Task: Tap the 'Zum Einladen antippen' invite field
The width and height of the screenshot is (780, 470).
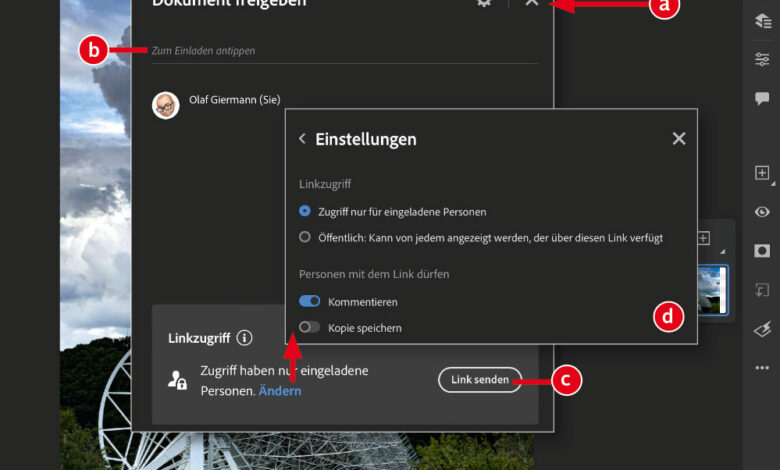Action: pyautogui.click(x=345, y=51)
